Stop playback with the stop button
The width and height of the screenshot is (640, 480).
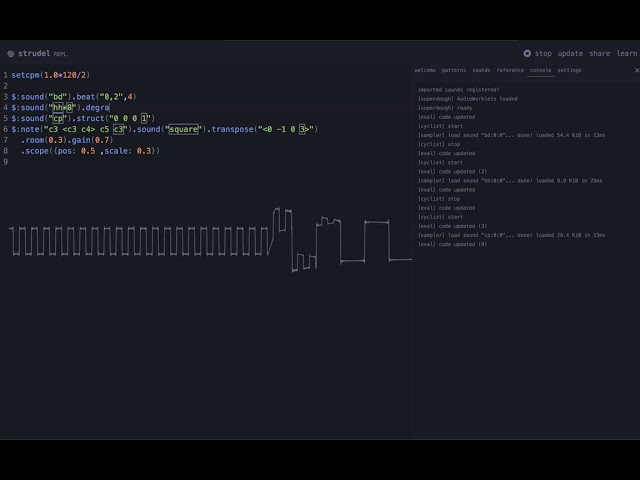pyautogui.click(x=538, y=53)
